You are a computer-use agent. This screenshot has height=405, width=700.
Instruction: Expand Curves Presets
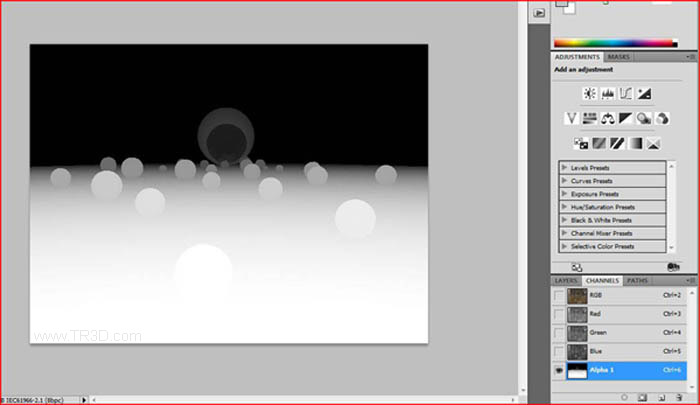pos(564,181)
